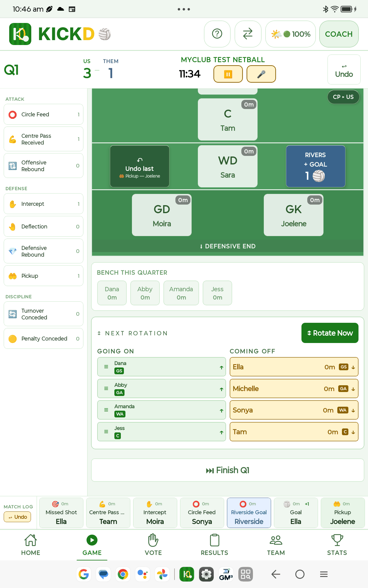Viewport: 368px width, 588px height.
Task: Tap up arrow on Abby row
Action: coord(221,389)
